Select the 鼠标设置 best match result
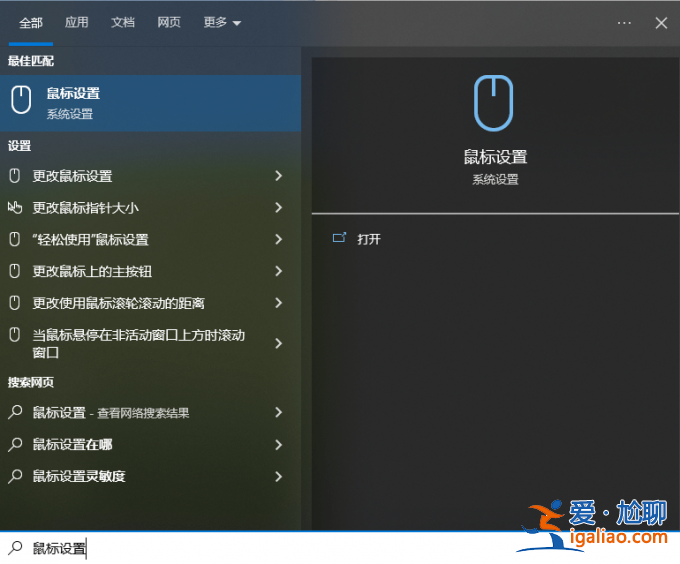 click(150, 103)
